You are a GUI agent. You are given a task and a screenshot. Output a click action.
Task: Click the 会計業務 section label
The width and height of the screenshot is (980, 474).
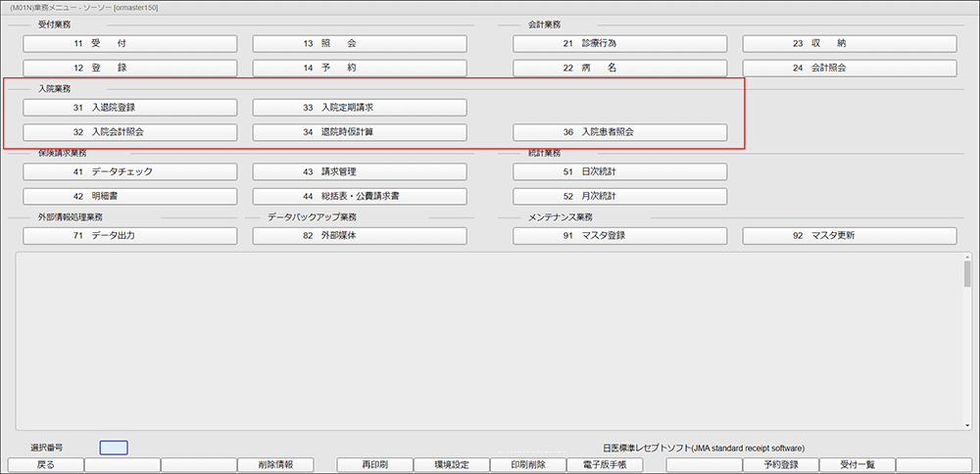click(544, 25)
